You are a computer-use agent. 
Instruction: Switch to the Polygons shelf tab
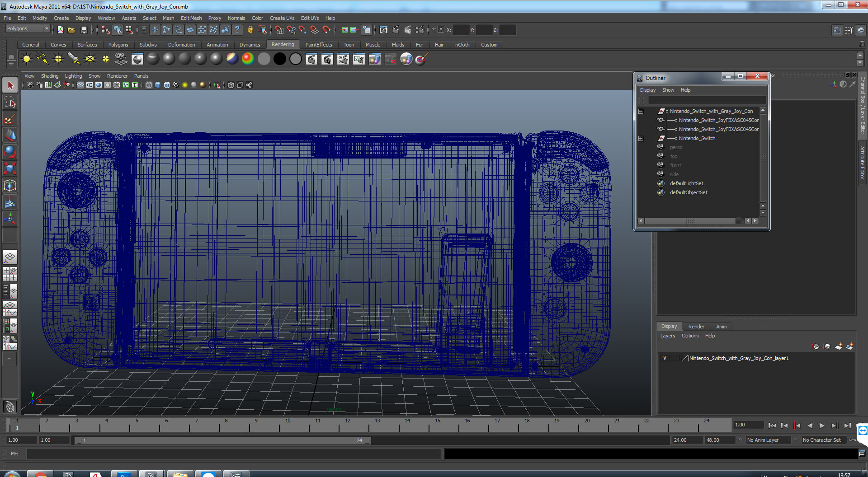118,45
